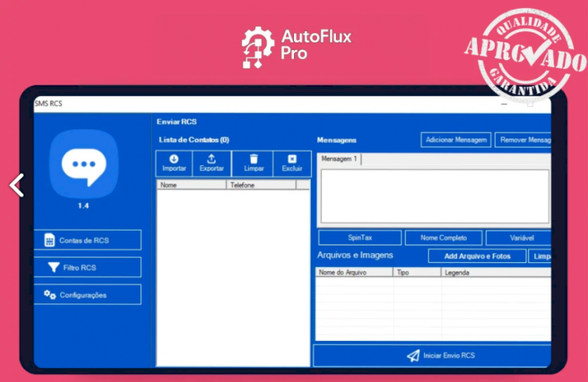
Task: Click the Legenda column header
Action: 497,273
